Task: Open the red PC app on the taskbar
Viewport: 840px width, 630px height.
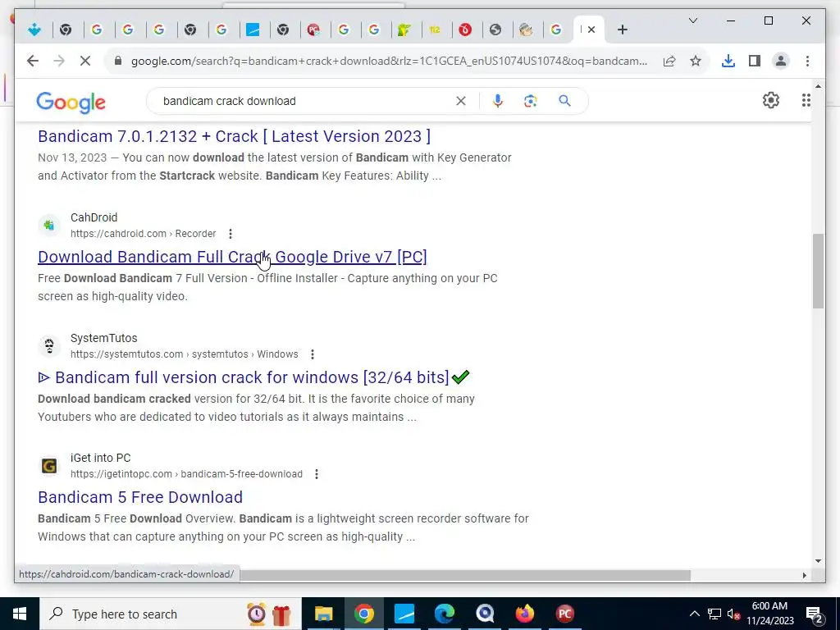Action: click(565, 614)
